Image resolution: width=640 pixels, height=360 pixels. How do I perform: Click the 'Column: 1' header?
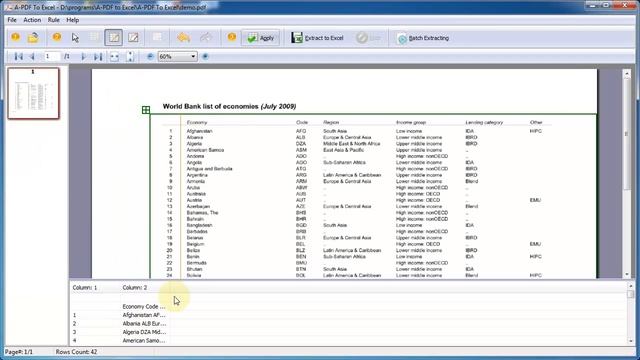pos(85,288)
